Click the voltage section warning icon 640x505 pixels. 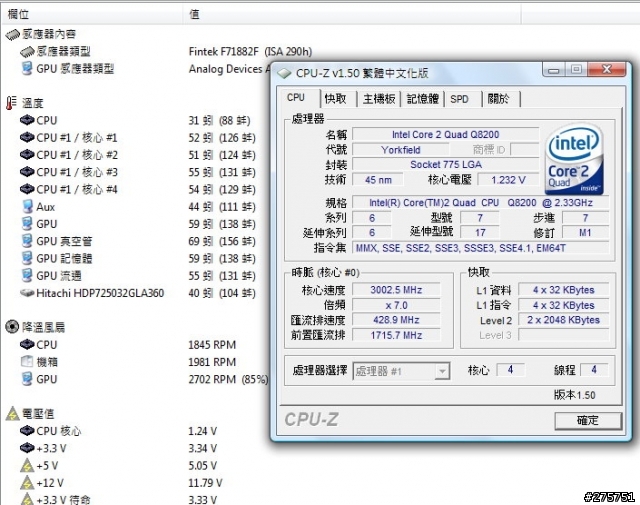pos(13,414)
